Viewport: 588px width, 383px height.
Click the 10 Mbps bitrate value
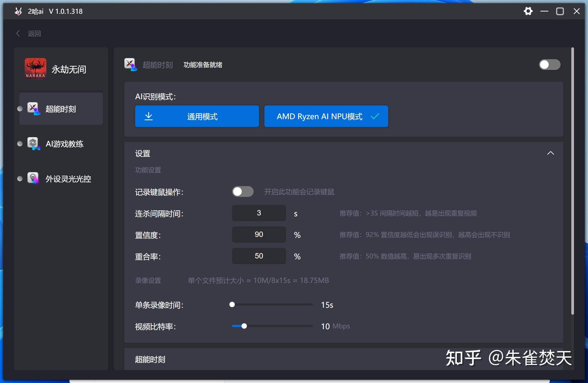pos(335,326)
